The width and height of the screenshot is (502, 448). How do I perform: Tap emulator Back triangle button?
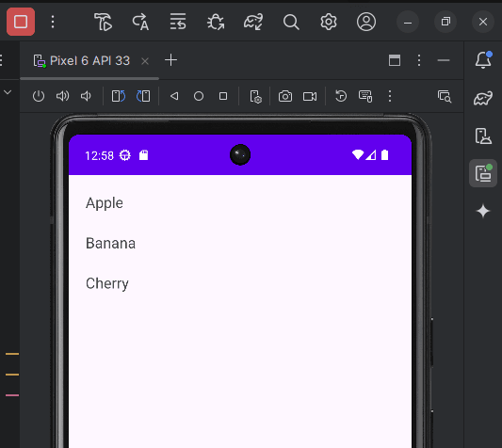click(174, 96)
